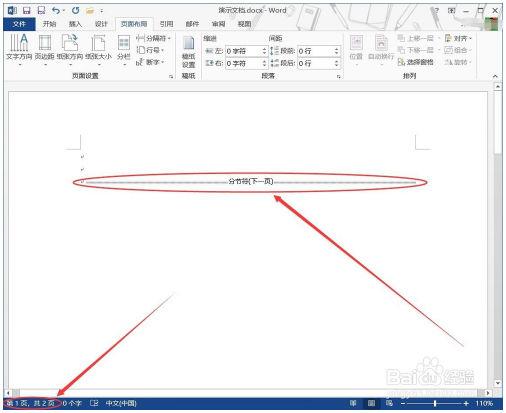Switch to Read Mode view in the status bar
506x413 pixels.
(353, 403)
